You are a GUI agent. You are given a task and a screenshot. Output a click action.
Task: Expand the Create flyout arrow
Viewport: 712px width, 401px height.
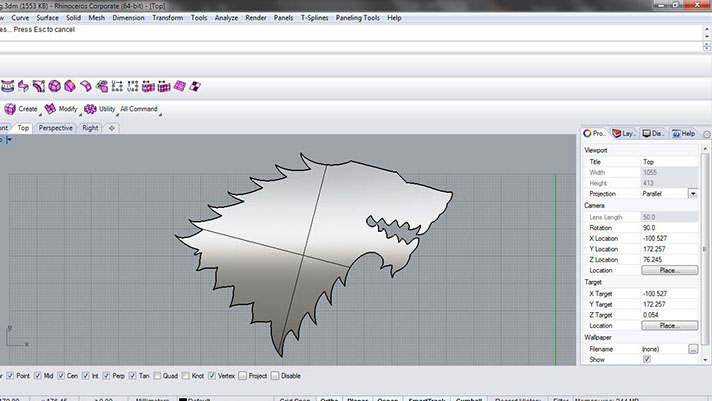pos(40,114)
